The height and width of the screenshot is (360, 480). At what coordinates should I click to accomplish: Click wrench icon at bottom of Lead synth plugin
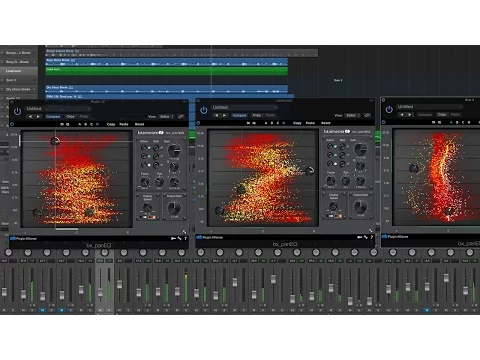pyautogui.click(x=366, y=237)
